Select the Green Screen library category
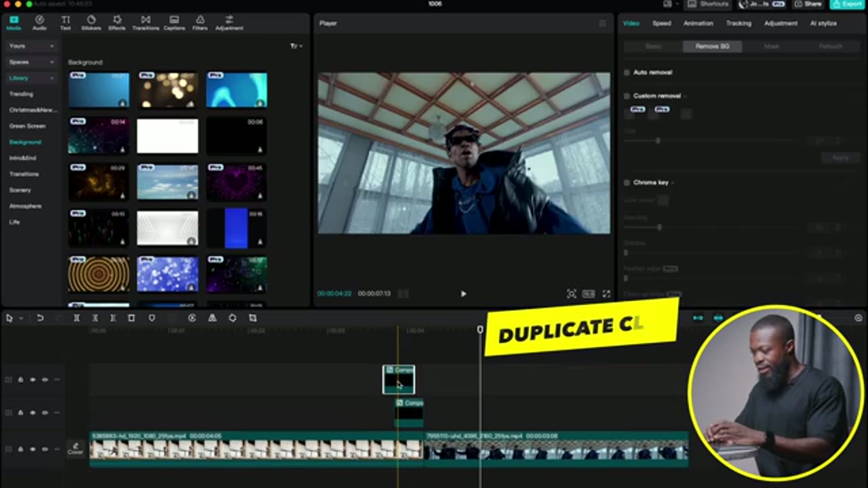This screenshot has width=868, height=488. [28, 126]
